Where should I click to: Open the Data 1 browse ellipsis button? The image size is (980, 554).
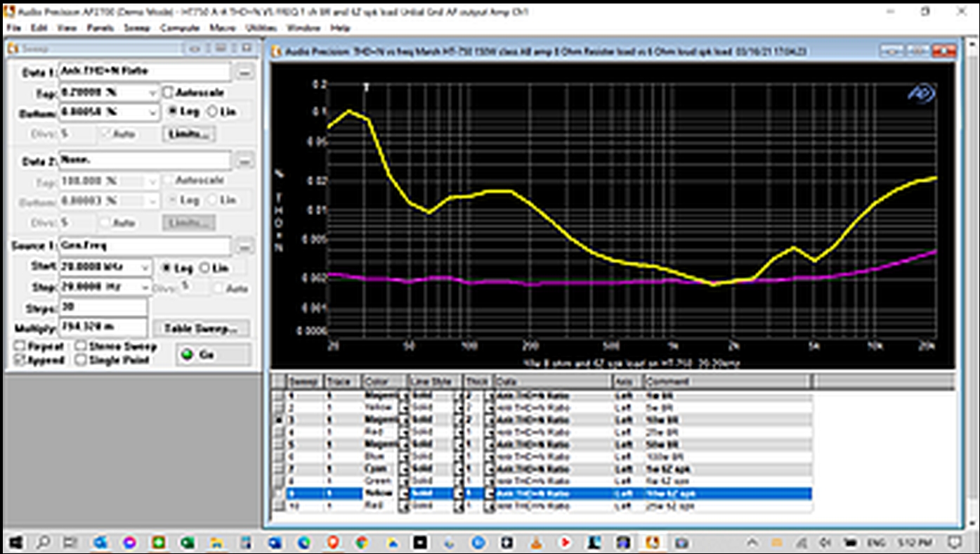(244, 72)
